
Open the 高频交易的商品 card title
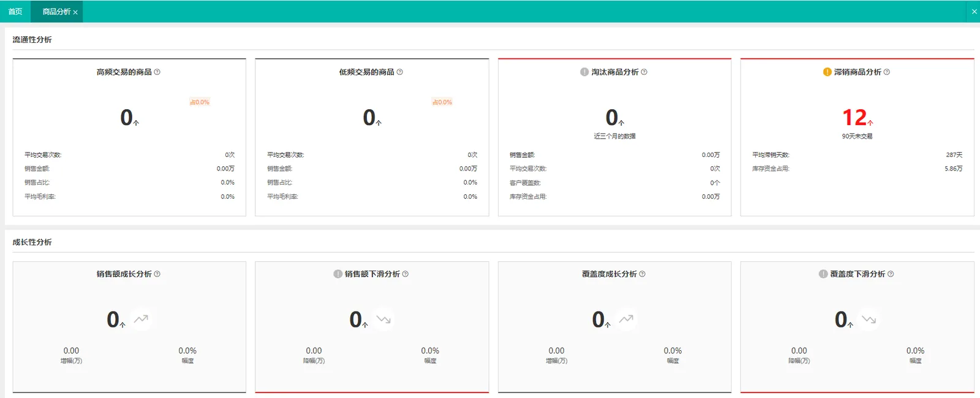click(124, 72)
